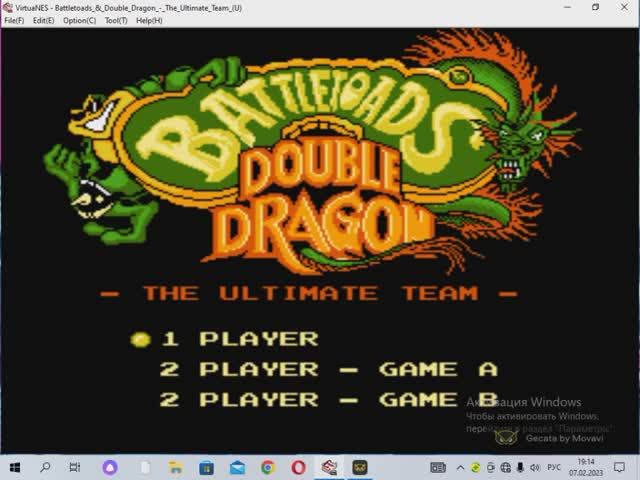Close the VirtuaNES window

pos(624,7)
